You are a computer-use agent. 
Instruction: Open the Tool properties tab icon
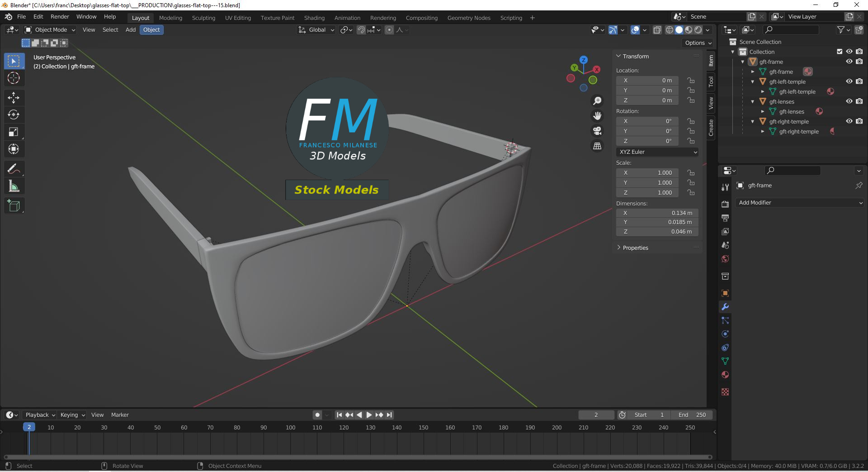725,187
